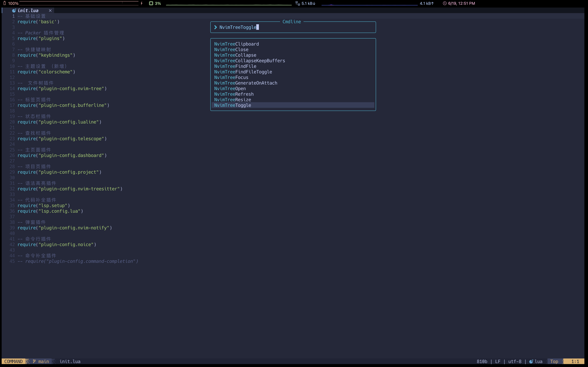
Task: Select NvimTreeToggle from the completion menu
Action: pyautogui.click(x=232, y=105)
